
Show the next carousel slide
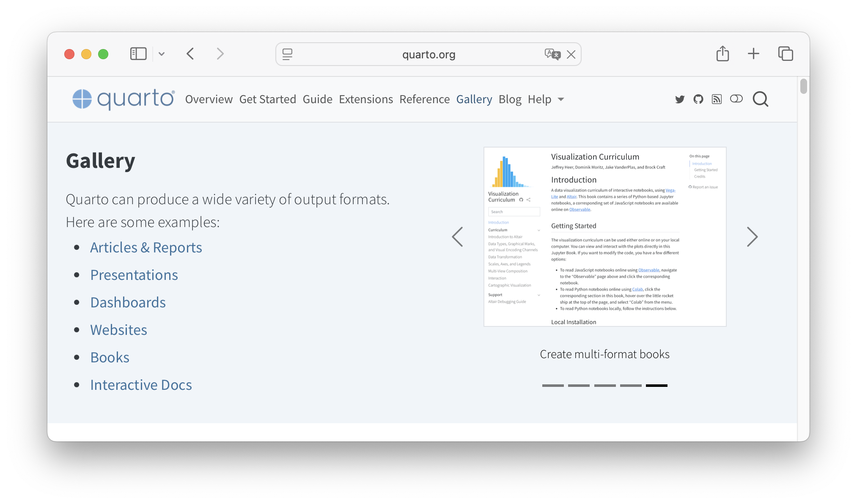click(752, 237)
